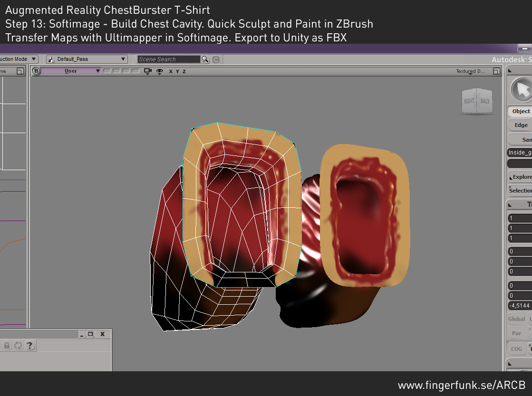
Task: Expand the panel triangle below COG
Action: click(x=510, y=364)
